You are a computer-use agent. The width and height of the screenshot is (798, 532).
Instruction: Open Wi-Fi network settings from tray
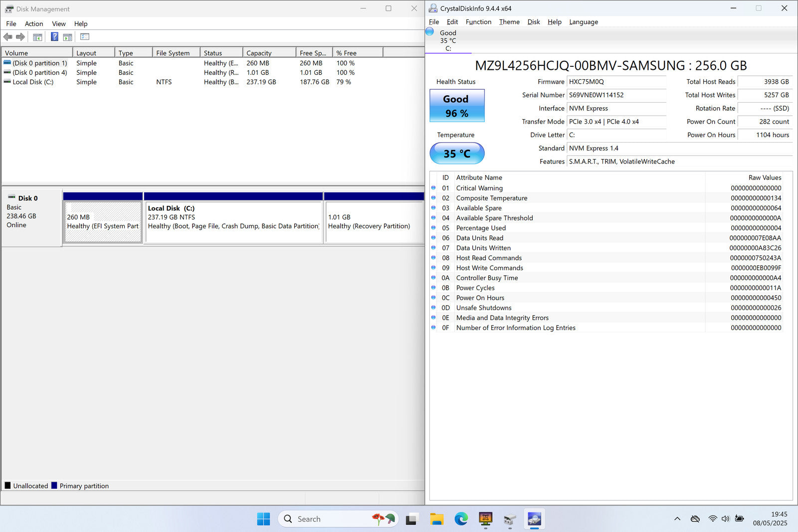713,519
